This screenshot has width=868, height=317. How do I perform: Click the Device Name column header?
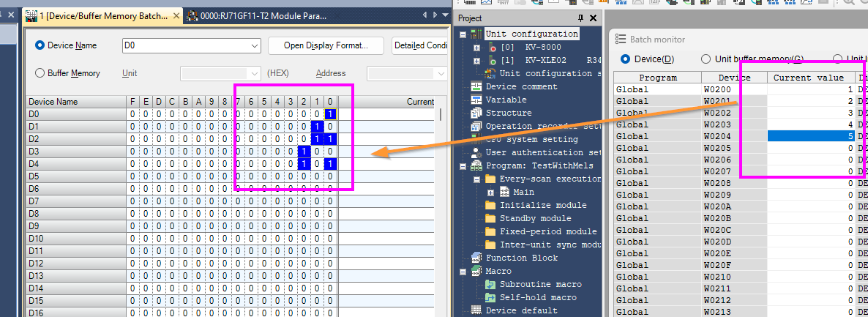click(76, 102)
